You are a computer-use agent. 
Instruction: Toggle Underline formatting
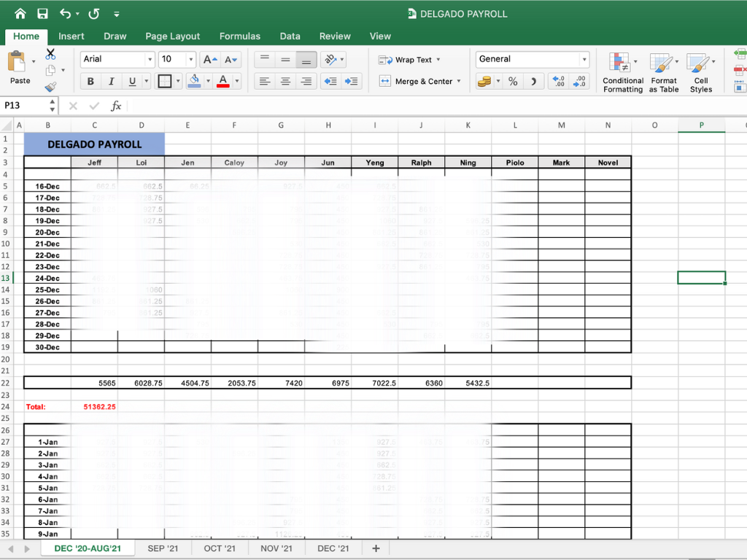tap(133, 82)
